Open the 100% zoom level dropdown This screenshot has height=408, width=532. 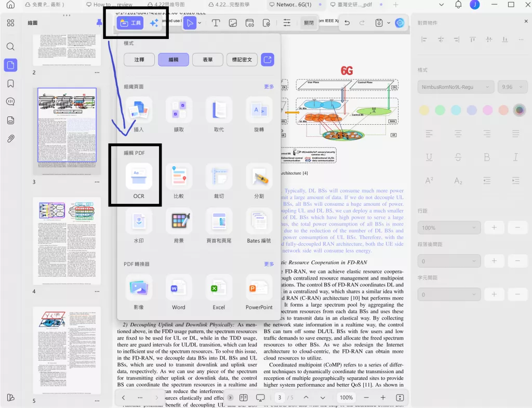coord(346,398)
